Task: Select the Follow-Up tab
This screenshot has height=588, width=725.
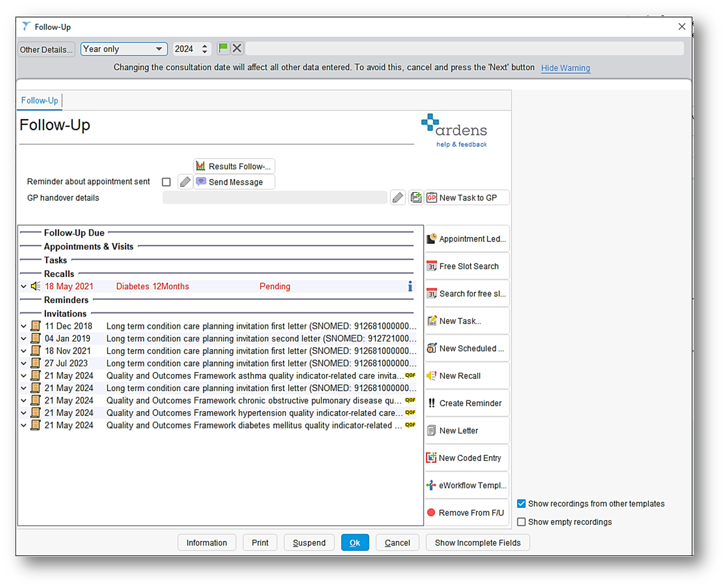Action: 39,101
